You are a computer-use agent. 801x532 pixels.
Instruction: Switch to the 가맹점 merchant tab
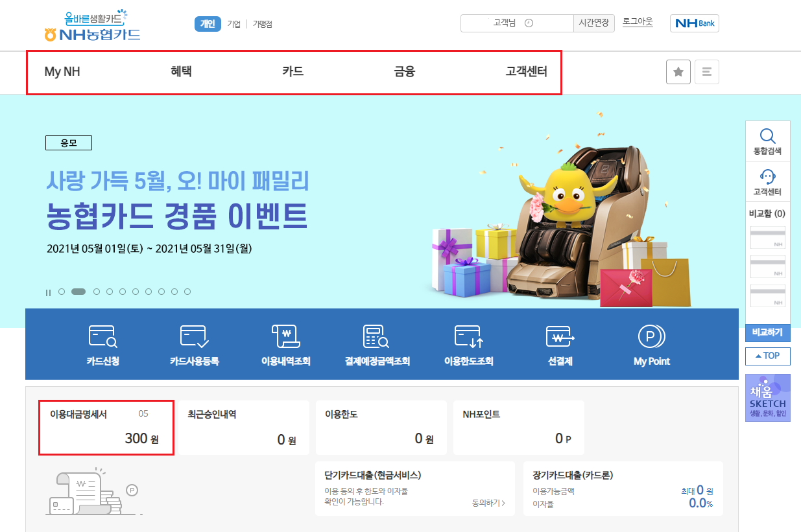263,24
